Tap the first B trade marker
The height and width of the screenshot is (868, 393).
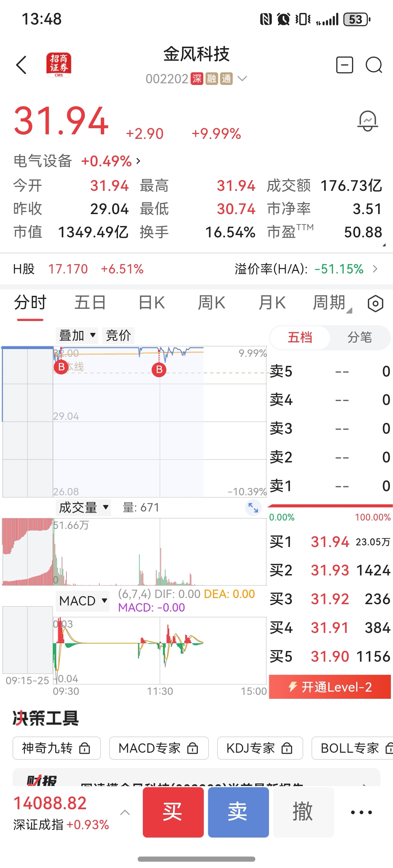[x=61, y=367]
